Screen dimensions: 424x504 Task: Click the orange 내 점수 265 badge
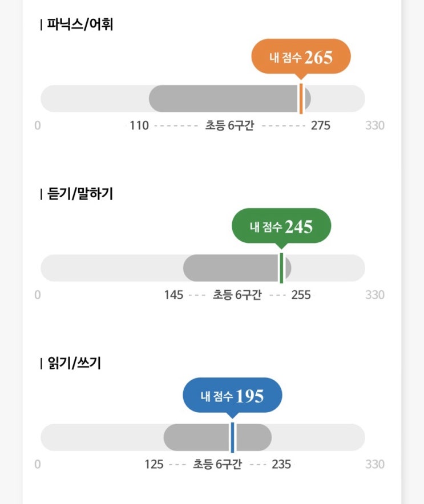tap(301, 58)
